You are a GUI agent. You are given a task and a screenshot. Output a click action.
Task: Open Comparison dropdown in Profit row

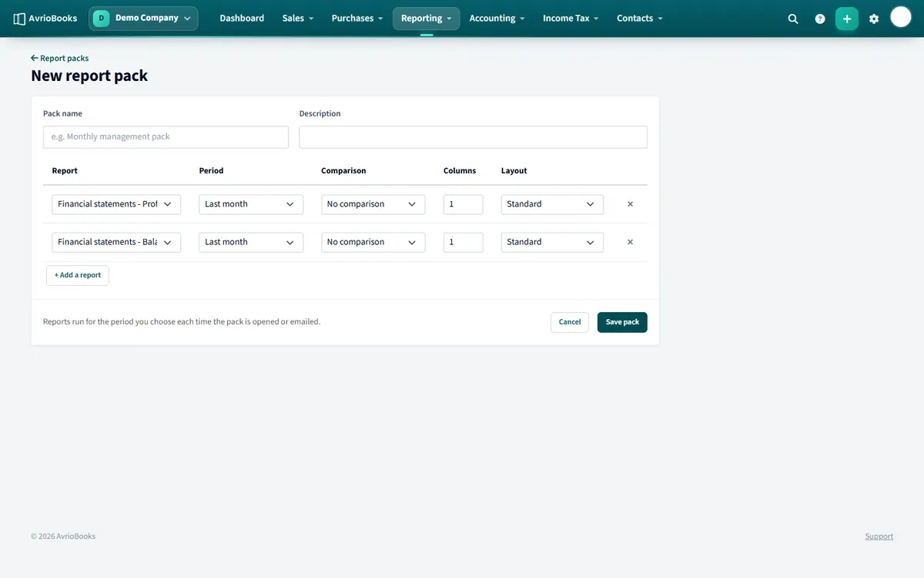point(373,204)
